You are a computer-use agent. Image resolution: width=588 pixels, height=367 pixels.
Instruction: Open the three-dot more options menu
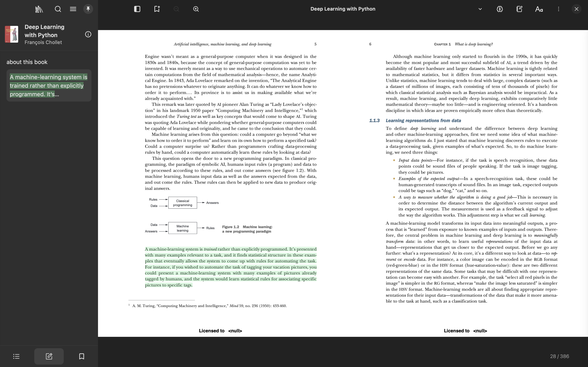click(x=558, y=9)
